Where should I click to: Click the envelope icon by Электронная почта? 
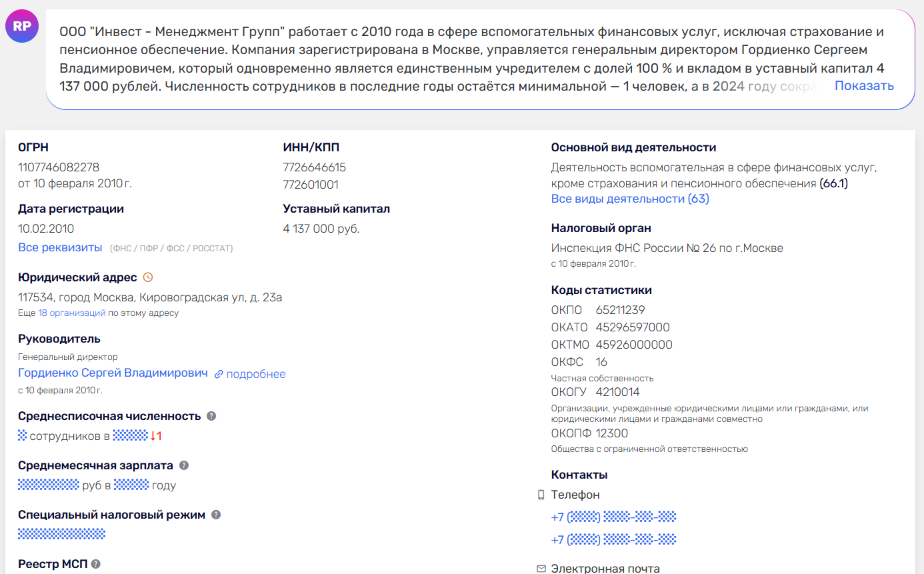(541, 569)
